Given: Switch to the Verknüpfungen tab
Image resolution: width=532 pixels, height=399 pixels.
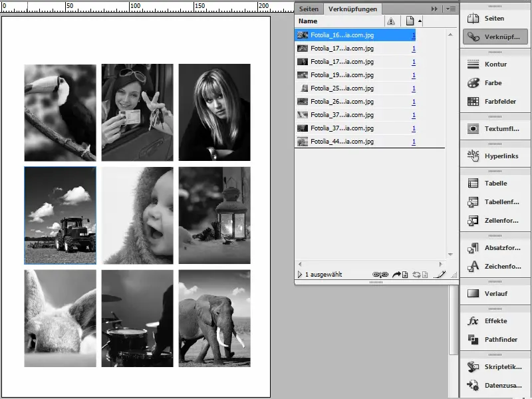Looking at the screenshot, I should pyautogui.click(x=352, y=9).
